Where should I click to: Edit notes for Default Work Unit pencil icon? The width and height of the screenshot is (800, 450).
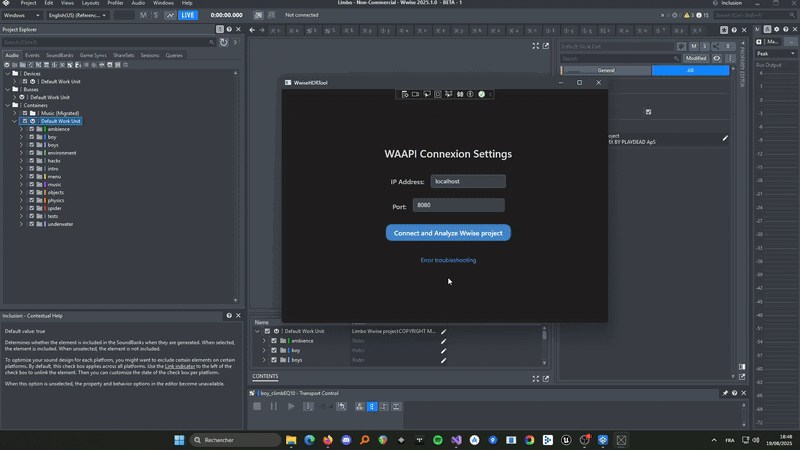click(x=443, y=331)
